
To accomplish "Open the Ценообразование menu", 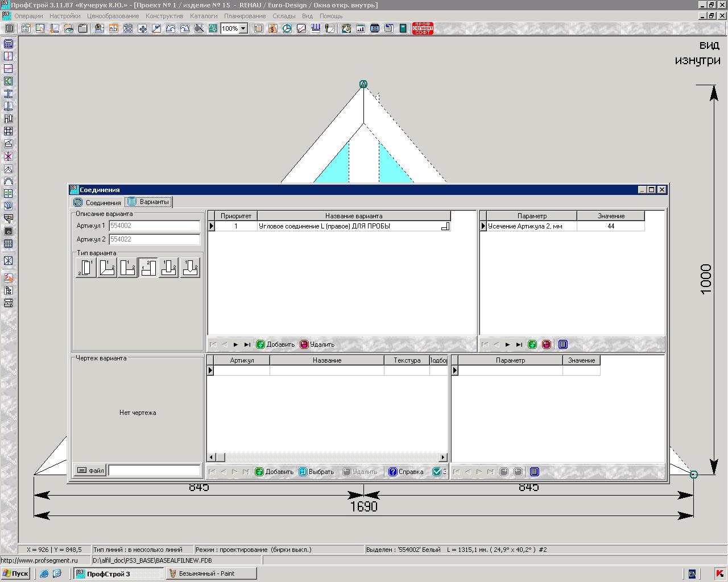I will (113, 16).
